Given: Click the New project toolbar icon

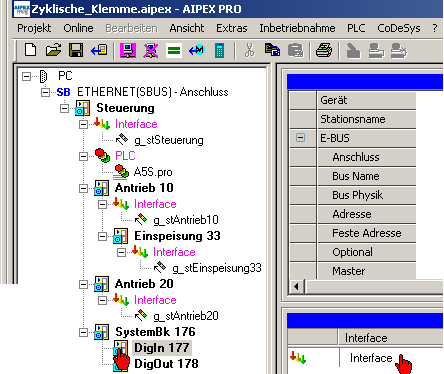Looking at the screenshot, I should coord(31,50).
